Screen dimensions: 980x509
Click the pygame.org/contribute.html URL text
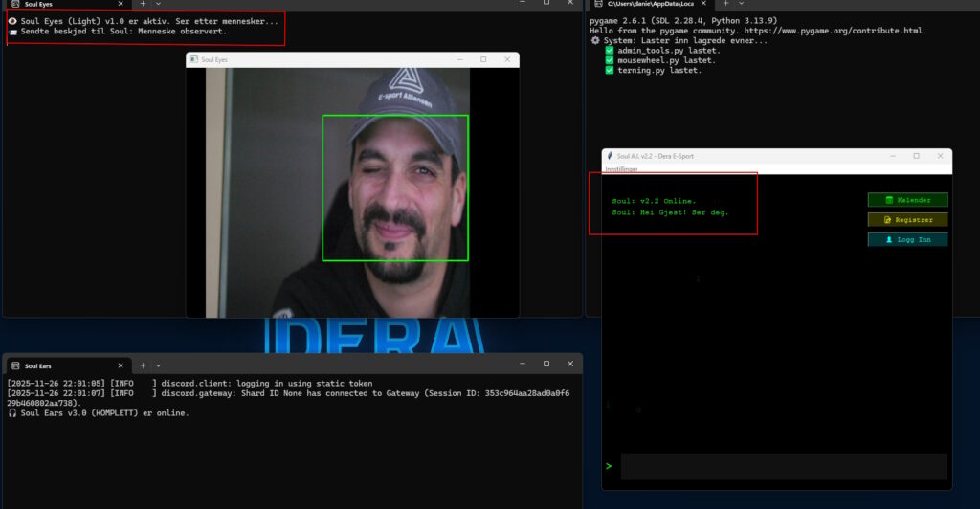tap(834, 31)
